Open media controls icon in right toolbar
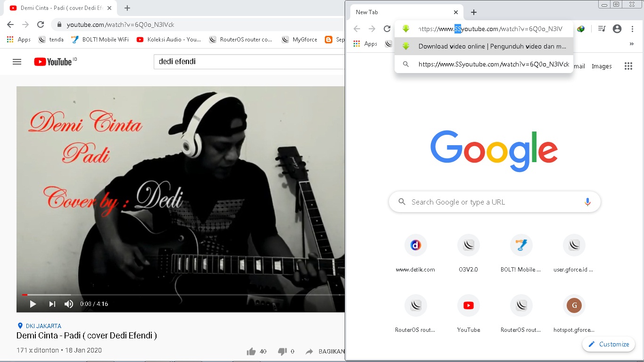The width and height of the screenshot is (644, 362). (x=602, y=29)
